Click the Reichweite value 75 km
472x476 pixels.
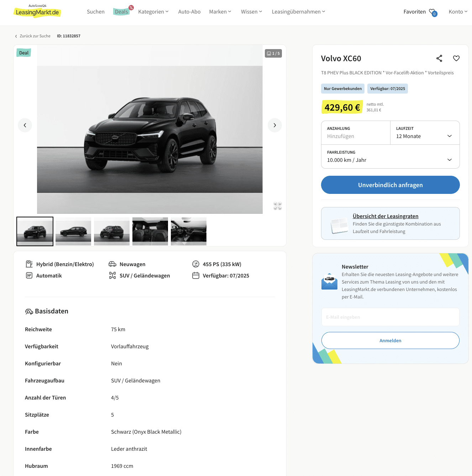pyautogui.click(x=118, y=329)
